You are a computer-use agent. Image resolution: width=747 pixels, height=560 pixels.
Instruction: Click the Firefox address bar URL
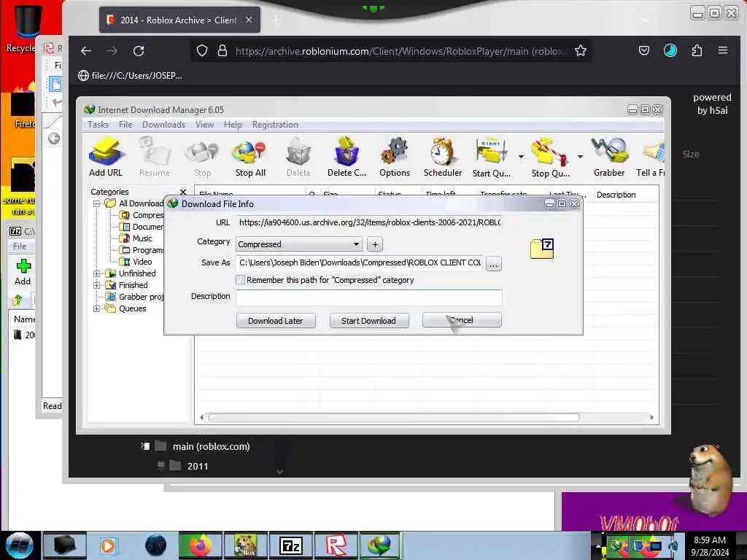[401, 51]
